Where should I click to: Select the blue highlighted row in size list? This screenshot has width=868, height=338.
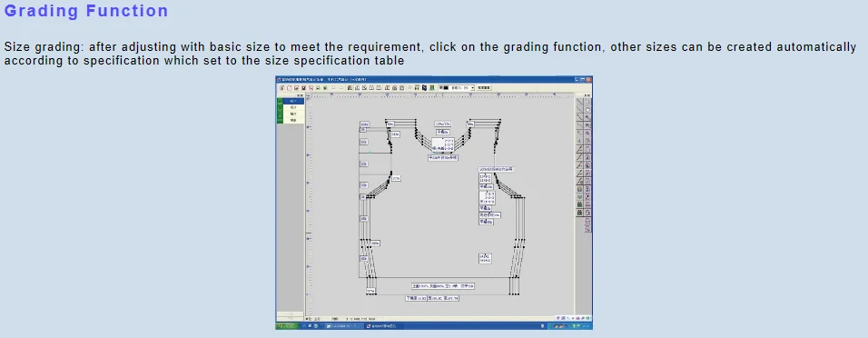(x=293, y=102)
